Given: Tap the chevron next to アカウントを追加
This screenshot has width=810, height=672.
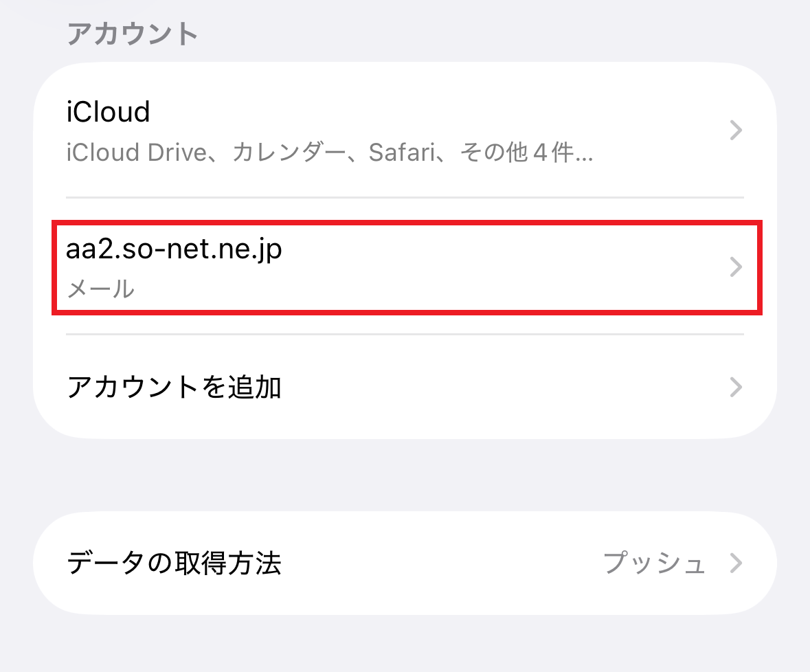Looking at the screenshot, I should (x=736, y=387).
